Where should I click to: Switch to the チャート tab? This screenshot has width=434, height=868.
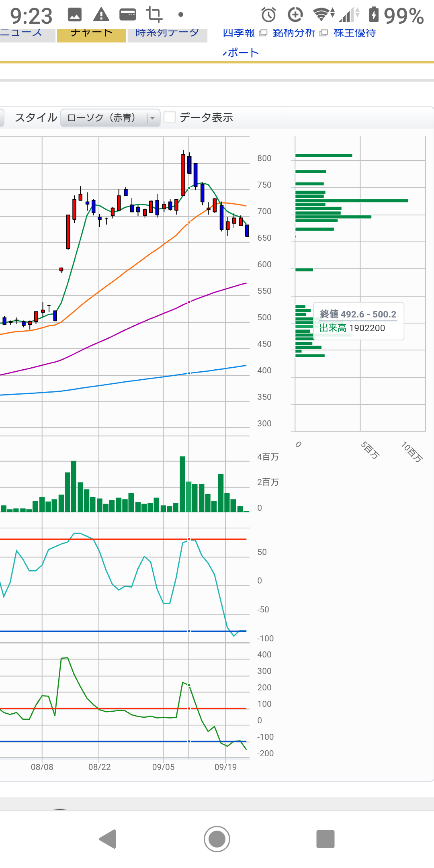click(91, 33)
